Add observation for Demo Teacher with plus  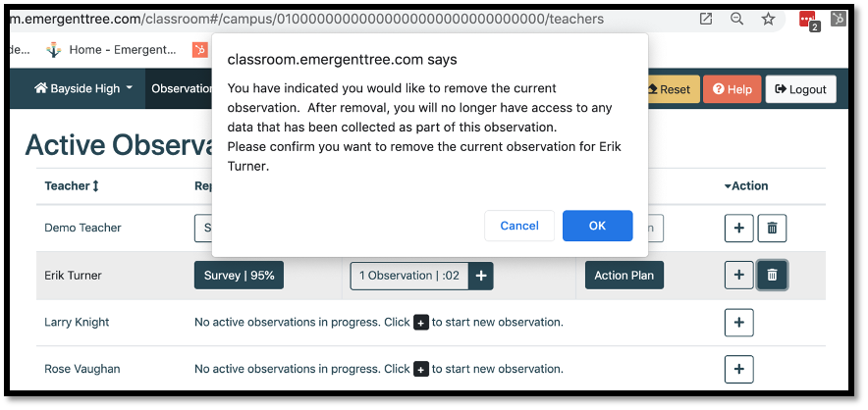(x=739, y=229)
